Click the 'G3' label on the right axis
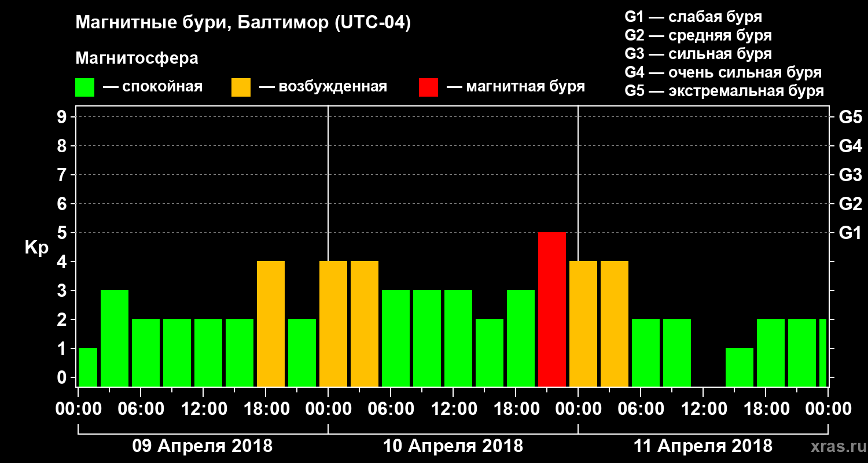This screenshot has height=463, width=868. (850, 175)
